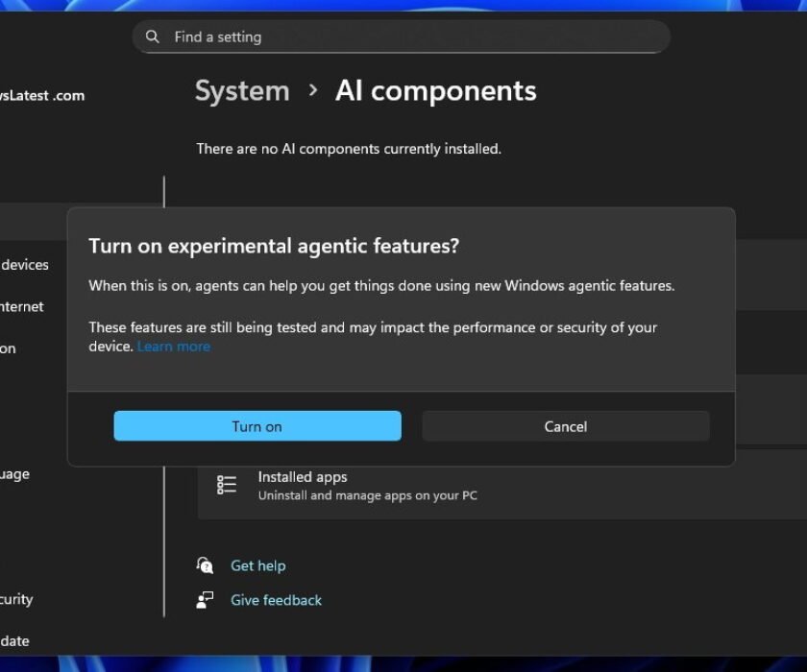Click the Get help link
Screen dimensions: 807x672
(257, 565)
